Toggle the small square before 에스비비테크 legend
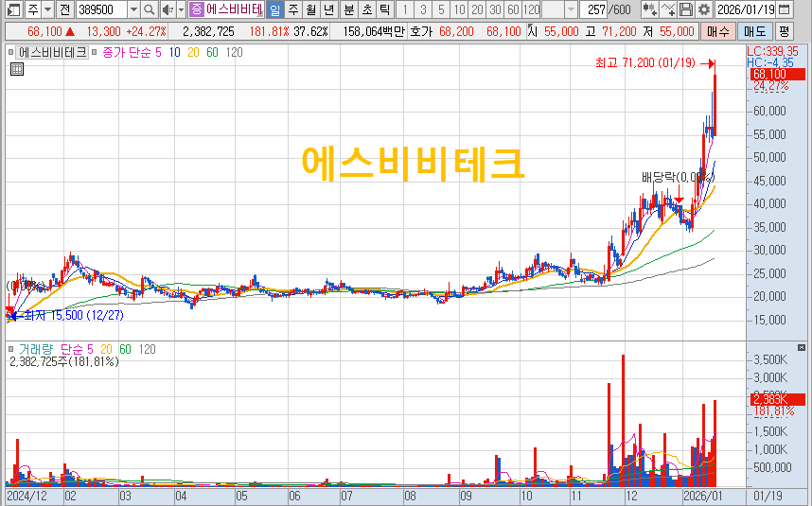Screen dimensions: 812x506 coord(10,52)
